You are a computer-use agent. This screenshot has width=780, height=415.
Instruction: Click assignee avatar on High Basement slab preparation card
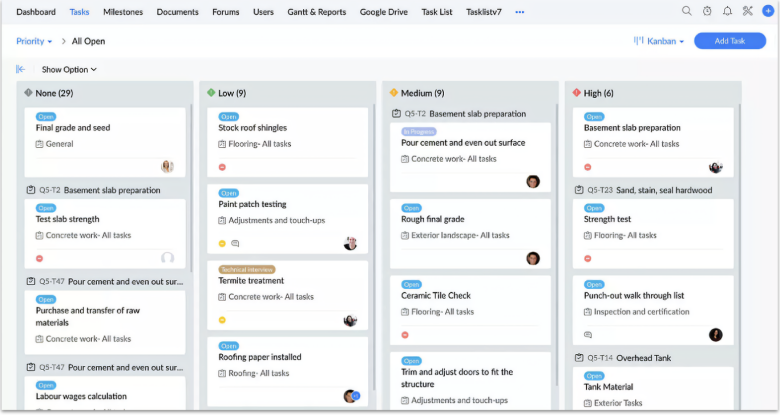coord(715,167)
